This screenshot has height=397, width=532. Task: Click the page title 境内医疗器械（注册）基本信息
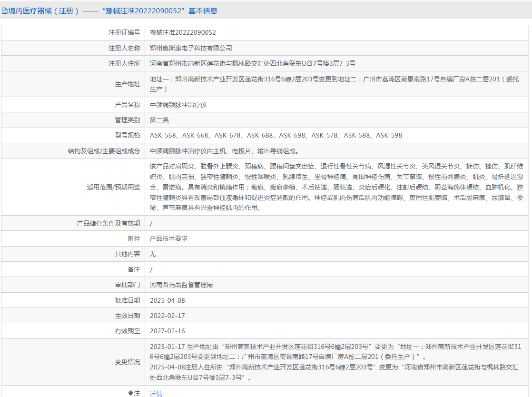113,11
